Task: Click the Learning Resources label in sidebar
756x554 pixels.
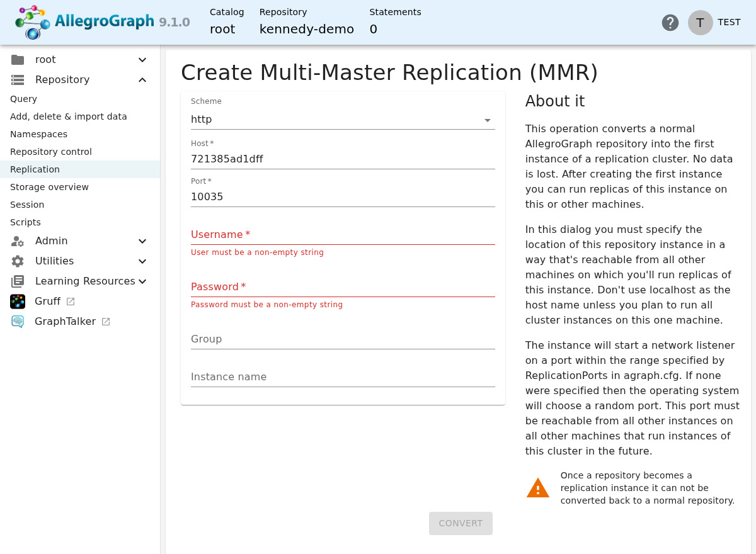Action: coord(85,281)
